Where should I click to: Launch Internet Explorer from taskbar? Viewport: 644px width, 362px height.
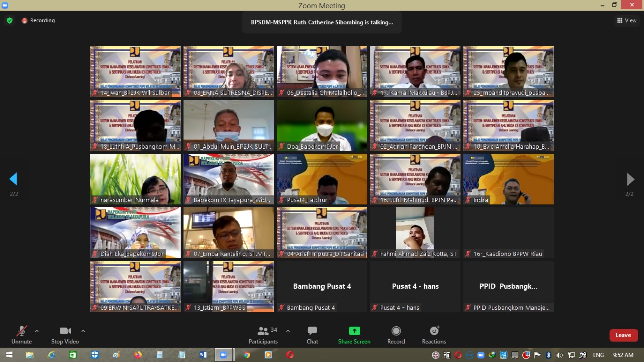51,355
